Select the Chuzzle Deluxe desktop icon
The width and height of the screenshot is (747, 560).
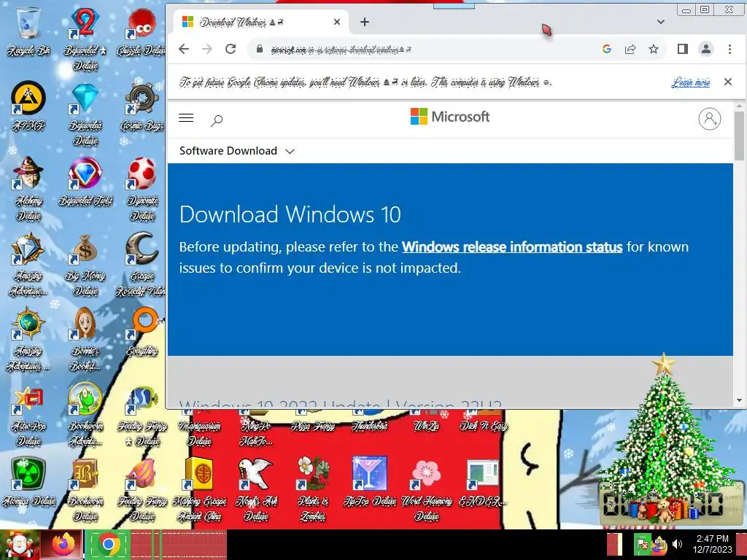[x=142, y=32]
